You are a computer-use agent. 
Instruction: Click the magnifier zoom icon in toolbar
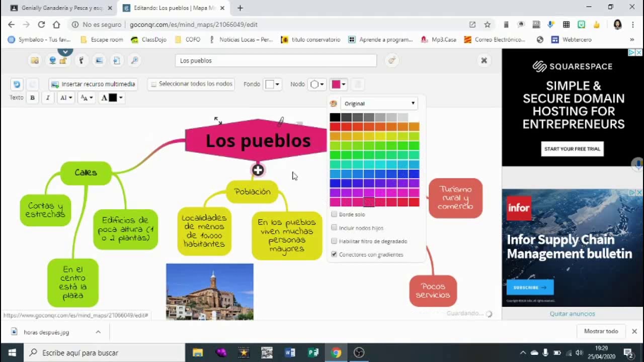134,60
